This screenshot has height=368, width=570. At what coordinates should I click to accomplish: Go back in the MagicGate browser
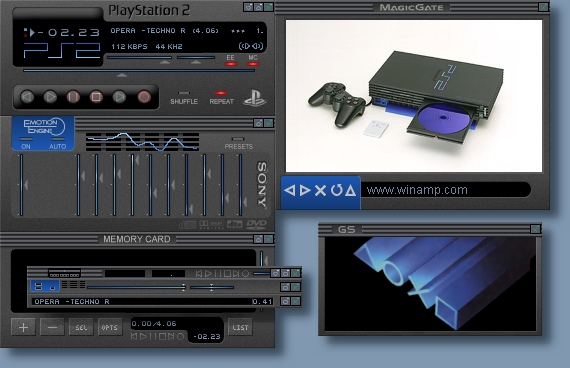[x=289, y=190]
